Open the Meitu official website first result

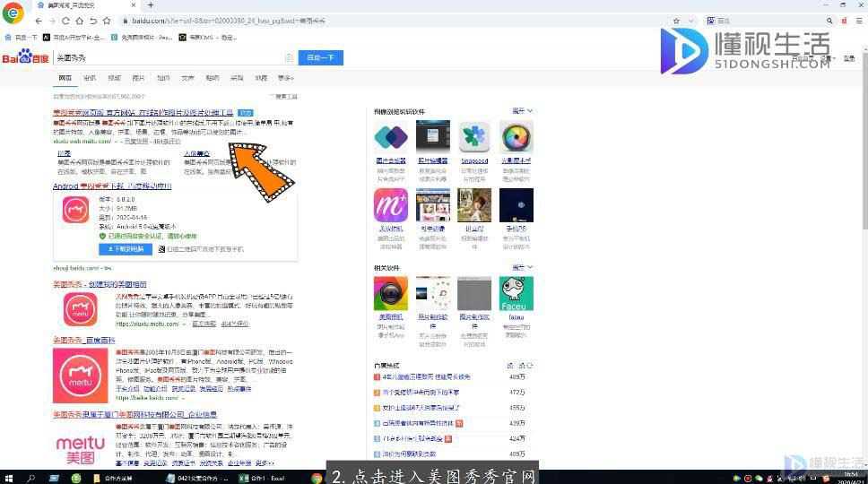click(143, 113)
